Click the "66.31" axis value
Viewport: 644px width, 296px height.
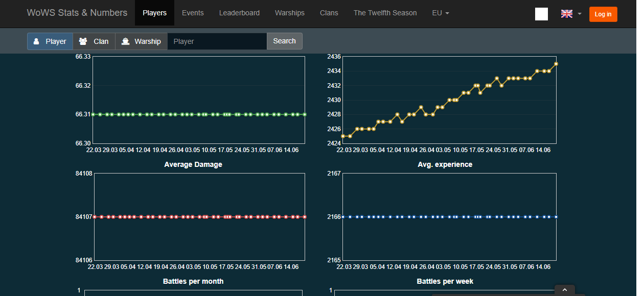[83, 114]
